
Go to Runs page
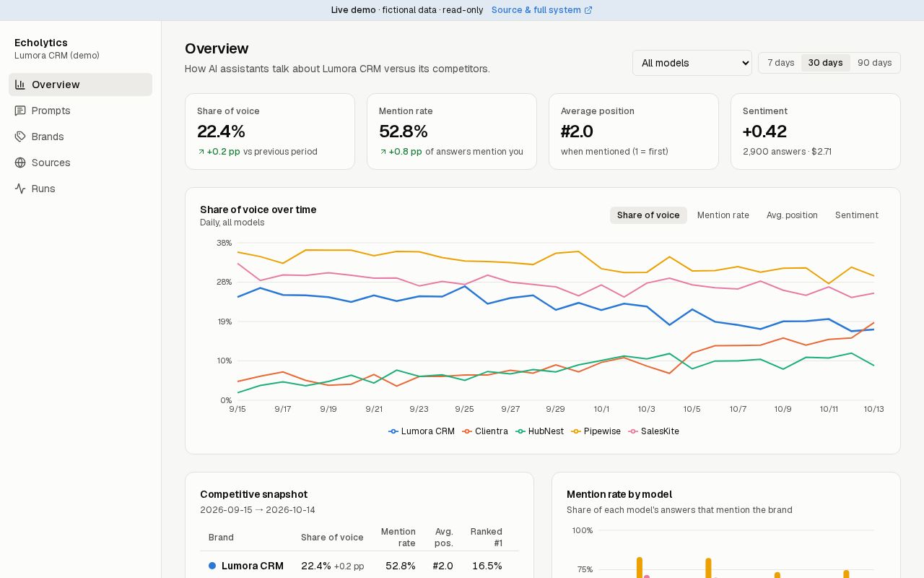80,189
